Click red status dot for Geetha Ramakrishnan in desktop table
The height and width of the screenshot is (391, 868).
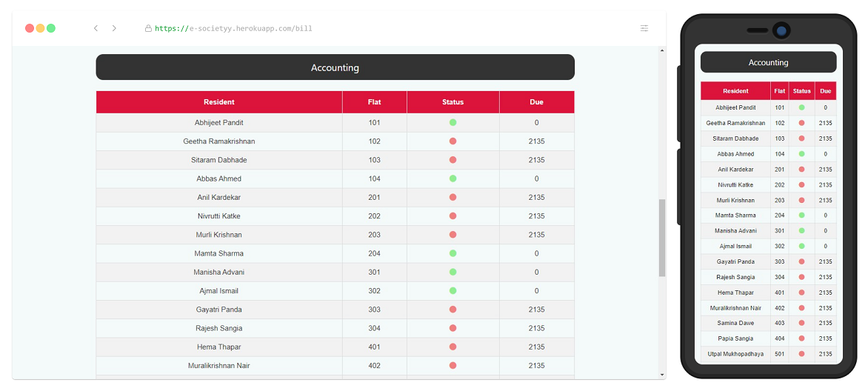pos(453,141)
